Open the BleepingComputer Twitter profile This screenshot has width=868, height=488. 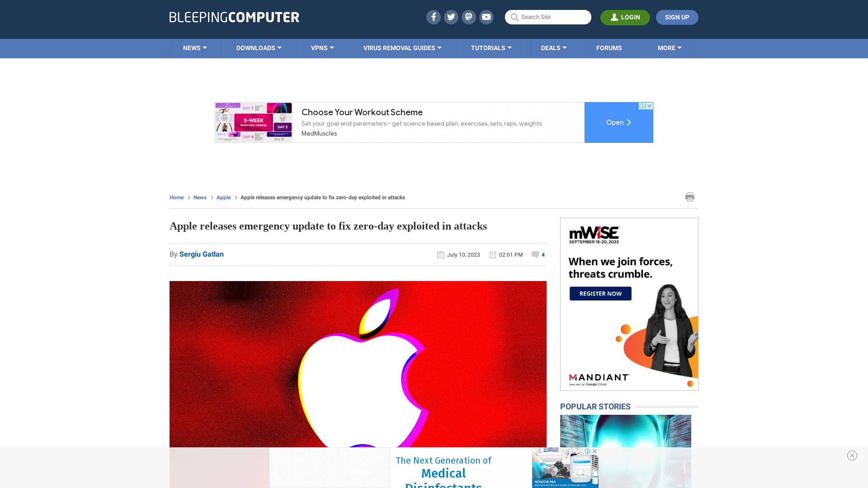click(x=451, y=17)
